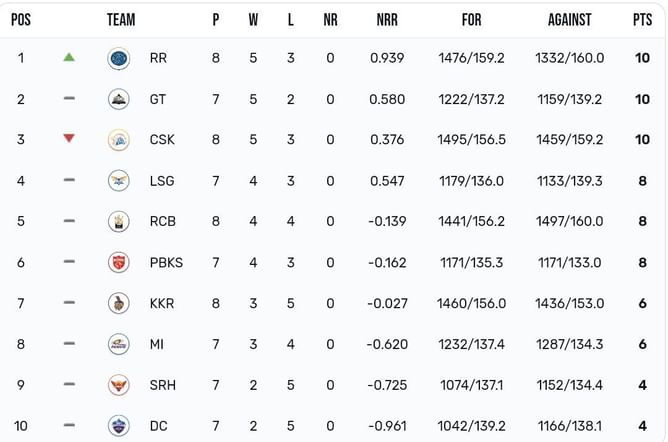Click red down arrow beside CSK
The image size is (668, 442).
[x=68, y=139]
